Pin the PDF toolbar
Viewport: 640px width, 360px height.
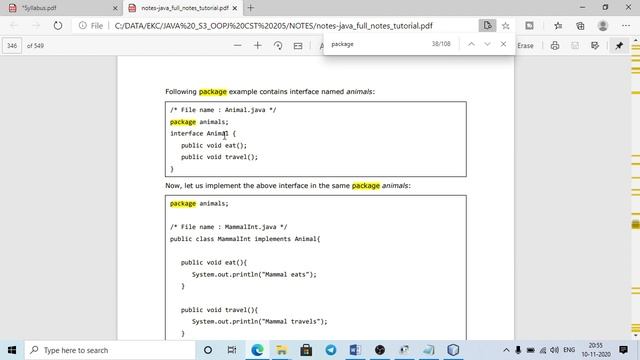coord(619,46)
